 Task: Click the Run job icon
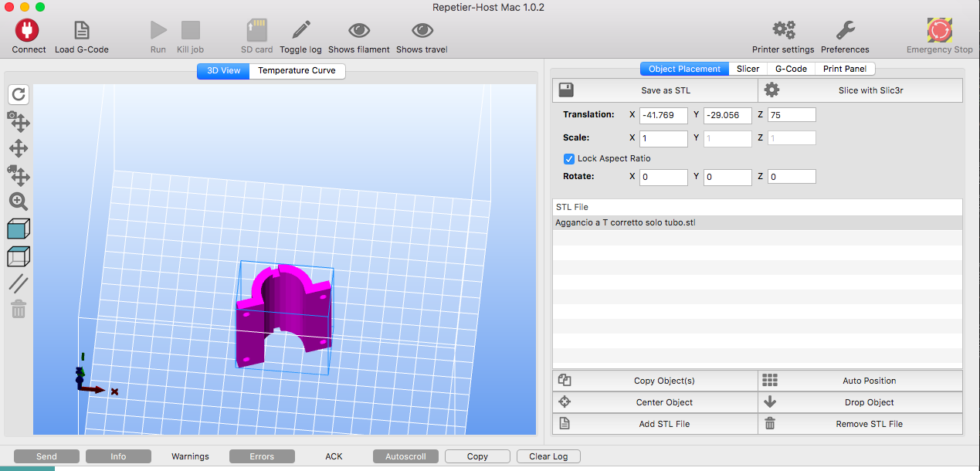(x=158, y=30)
